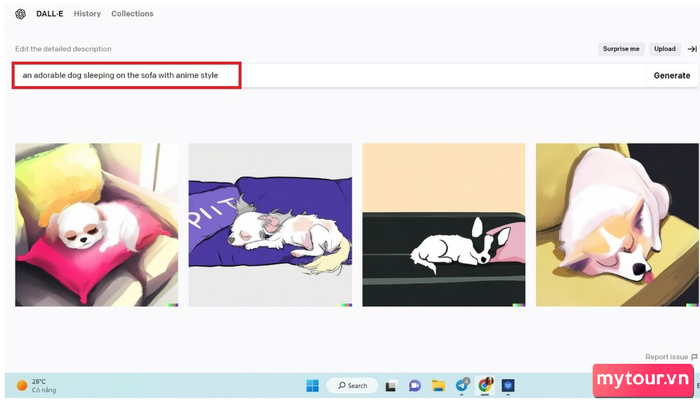This screenshot has width=700, height=405.
Task: Open the corgi on yellow sofa image
Action: tap(617, 225)
